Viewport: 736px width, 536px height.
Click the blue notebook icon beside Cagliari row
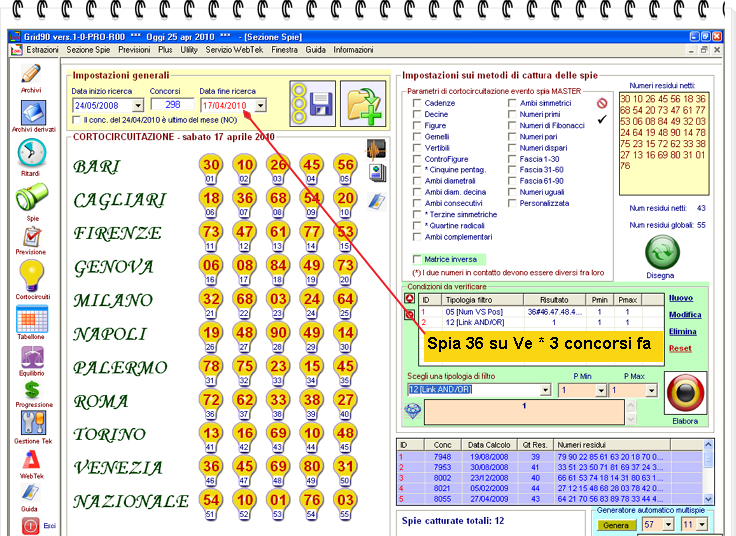click(x=376, y=201)
